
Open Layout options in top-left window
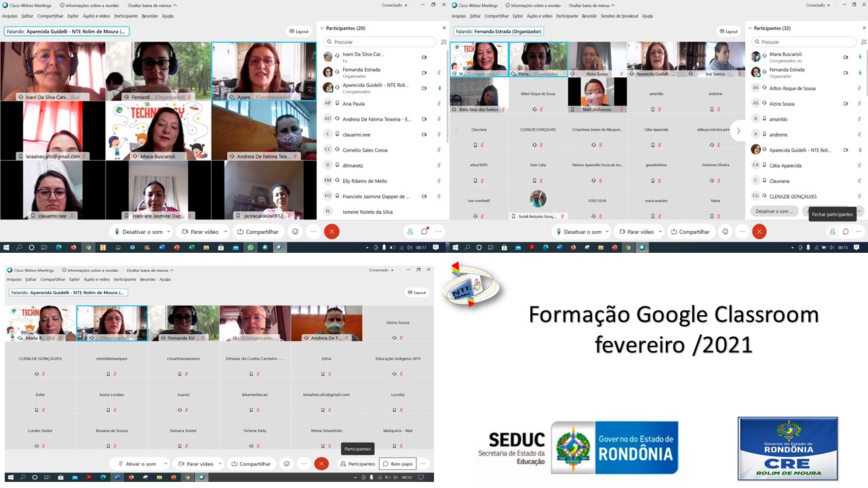coord(299,31)
